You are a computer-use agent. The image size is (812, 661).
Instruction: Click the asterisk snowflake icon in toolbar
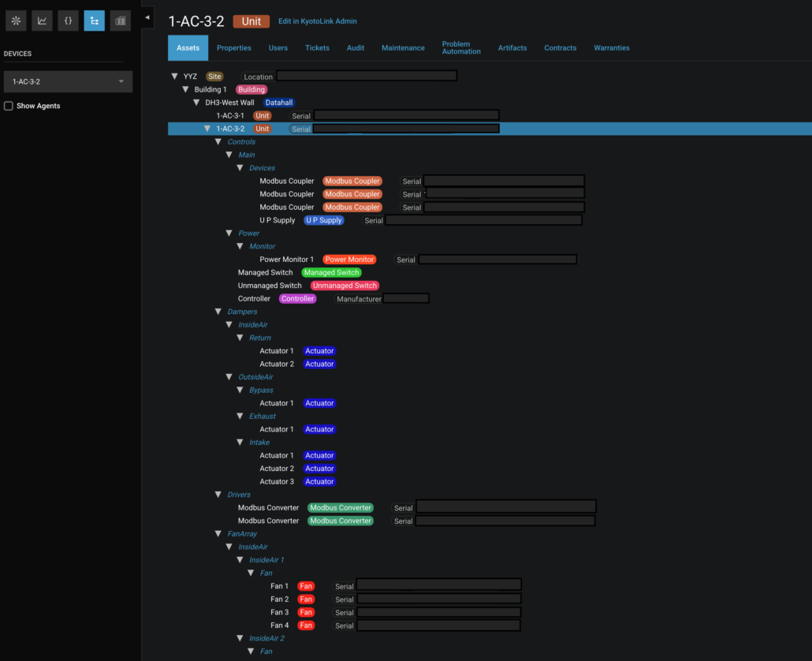pos(16,21)
